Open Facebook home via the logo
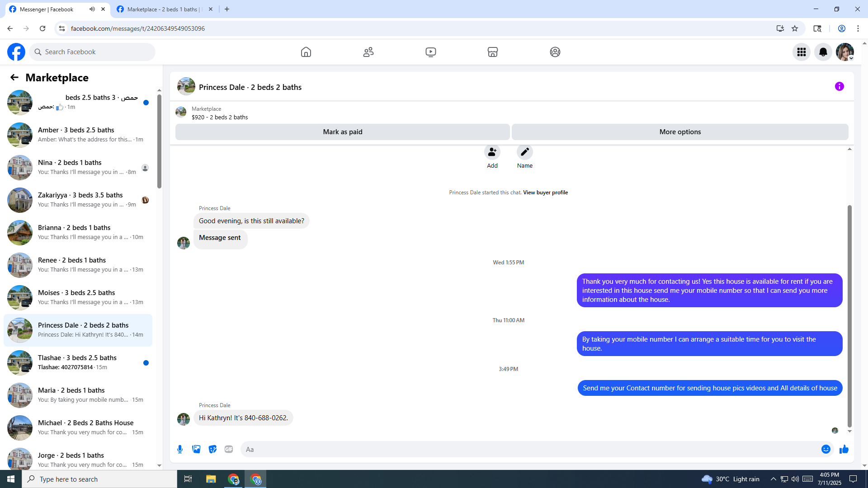This screenshot has height=488, width=868. pyautogui.click(x=16, y=52)
